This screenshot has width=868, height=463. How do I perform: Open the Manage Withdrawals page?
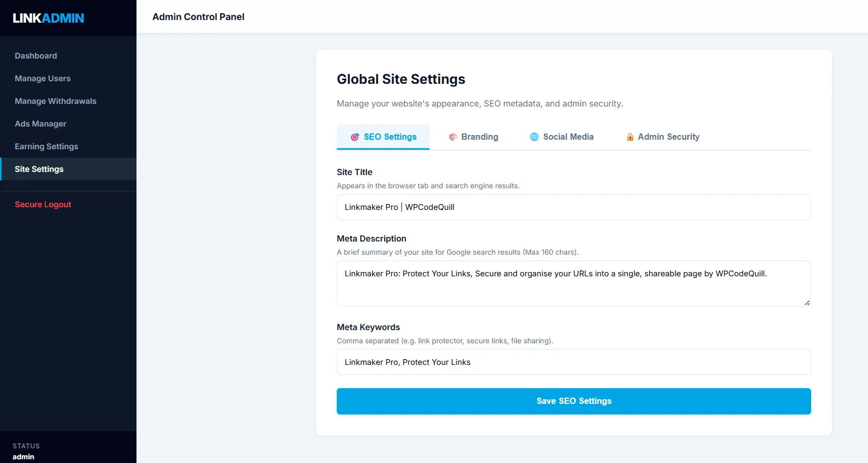pyautogui.click(x=55, y=101)
